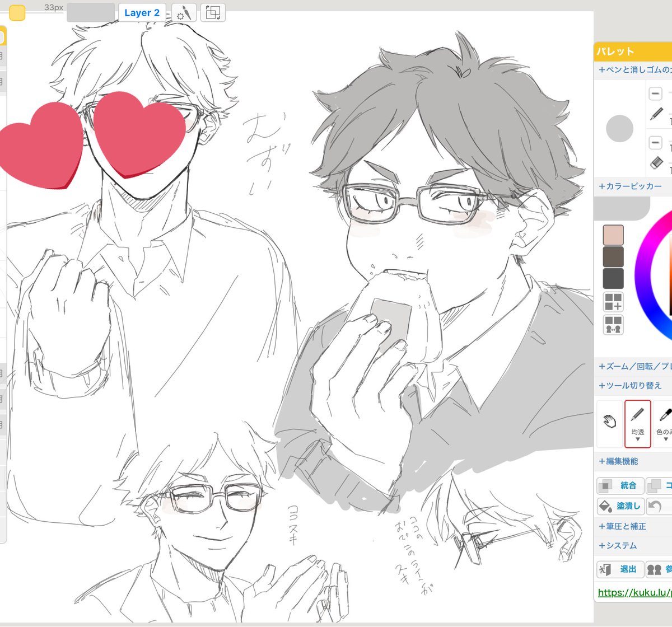Screen dimensions: 672x627
Task: Click the yellow square button at top left
Action: click(17, 12)
